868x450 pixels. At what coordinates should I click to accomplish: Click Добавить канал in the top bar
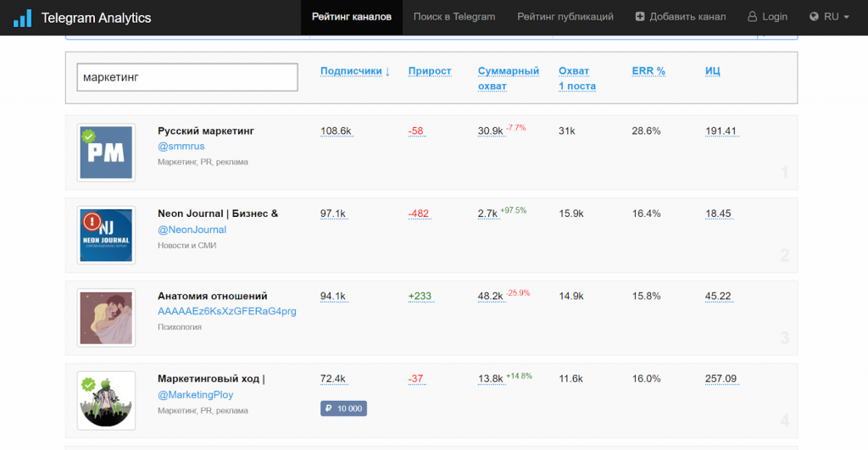680,17
